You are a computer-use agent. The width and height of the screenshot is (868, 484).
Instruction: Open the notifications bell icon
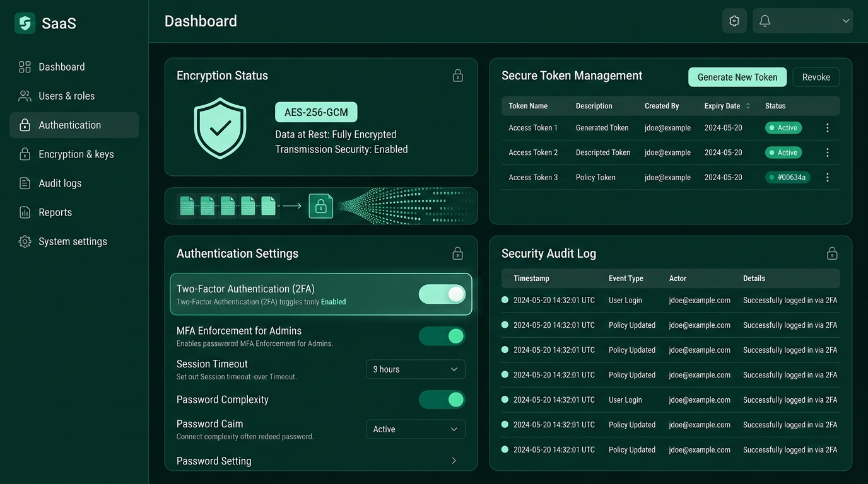[x=765, y=20]
